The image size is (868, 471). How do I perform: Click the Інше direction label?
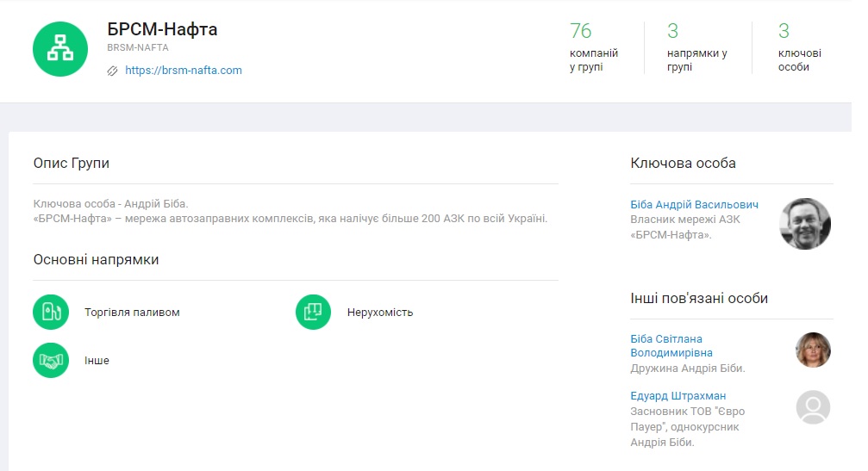tap(97, 360)
